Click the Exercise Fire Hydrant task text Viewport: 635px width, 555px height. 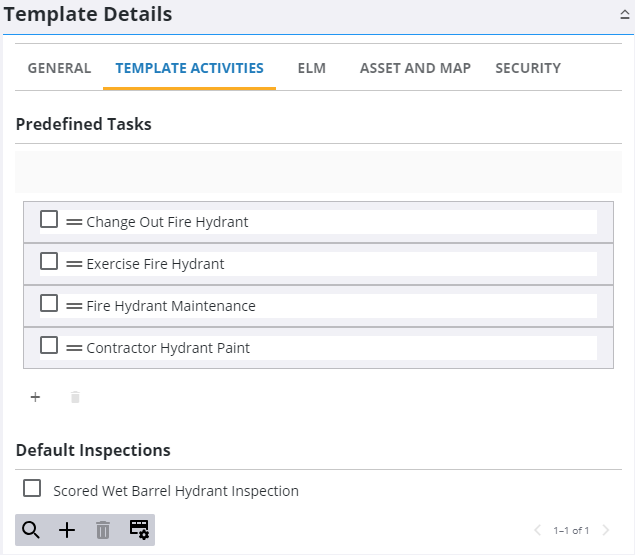point(155,264)
